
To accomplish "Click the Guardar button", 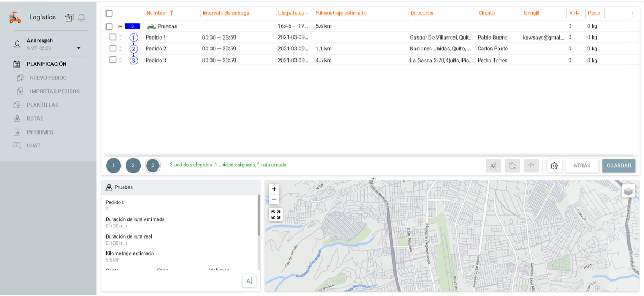I will coord(619,166).
